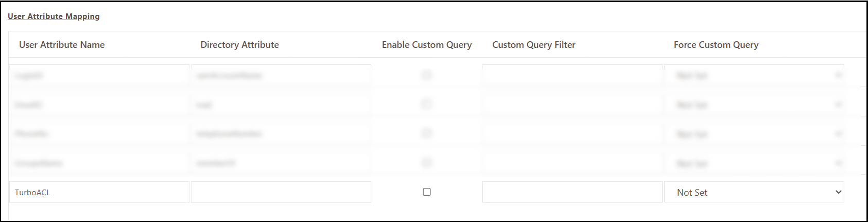Focus the empty Directory Attribute field for TurboACL
Viewport: 868px width, 222px height.
pyautogui.click(x=281, y=192)
